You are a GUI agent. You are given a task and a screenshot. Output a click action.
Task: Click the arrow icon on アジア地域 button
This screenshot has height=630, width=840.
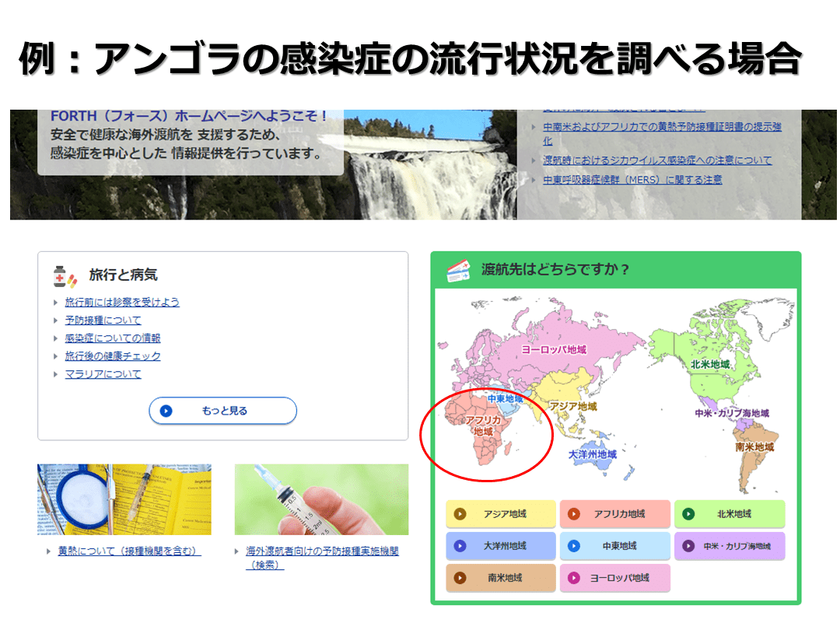460,514
